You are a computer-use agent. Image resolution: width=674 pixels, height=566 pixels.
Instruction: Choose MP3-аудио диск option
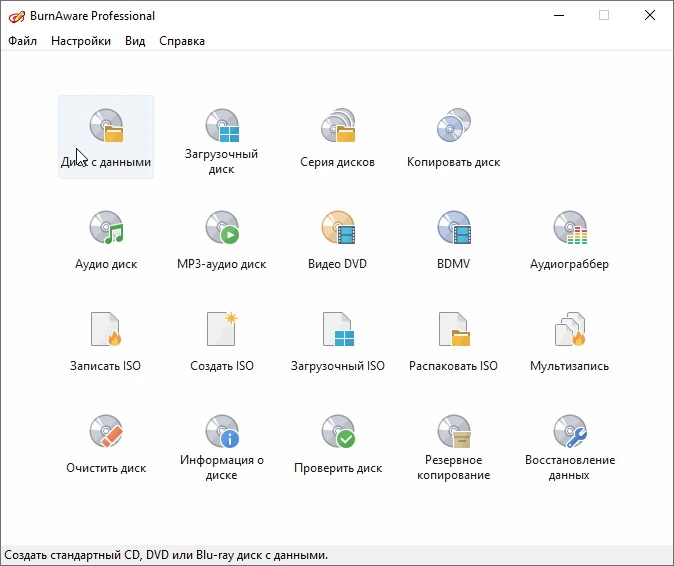221,239
